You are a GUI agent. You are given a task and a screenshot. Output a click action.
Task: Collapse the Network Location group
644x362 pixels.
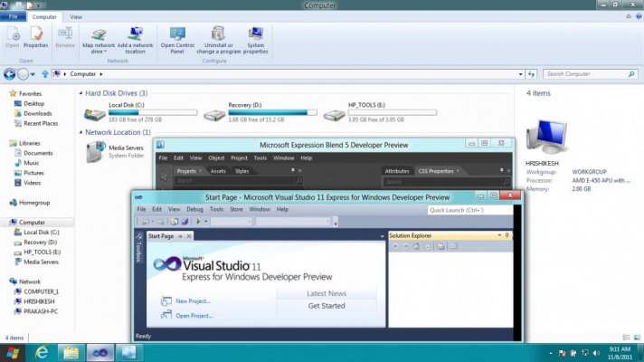tap(80, 132)
